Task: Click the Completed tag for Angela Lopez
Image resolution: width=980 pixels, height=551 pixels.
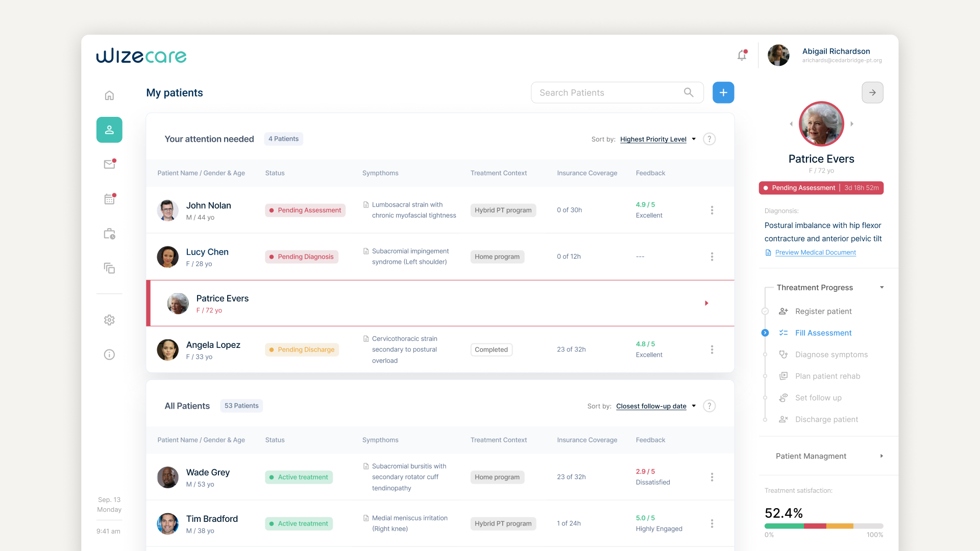Action: point(491,349)
